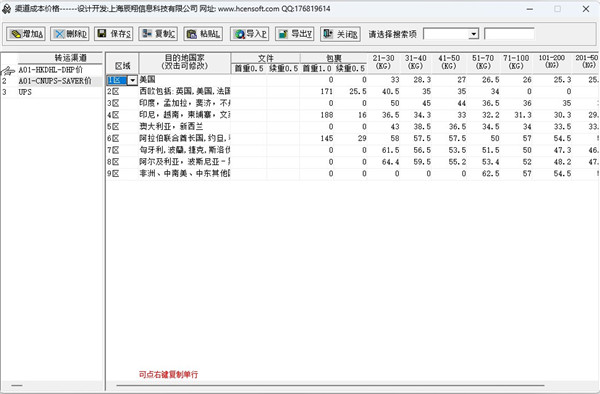Screen dimensions: 600x394
Task: Click the 增加 (Add) toolbar icon
Action: 25,34
